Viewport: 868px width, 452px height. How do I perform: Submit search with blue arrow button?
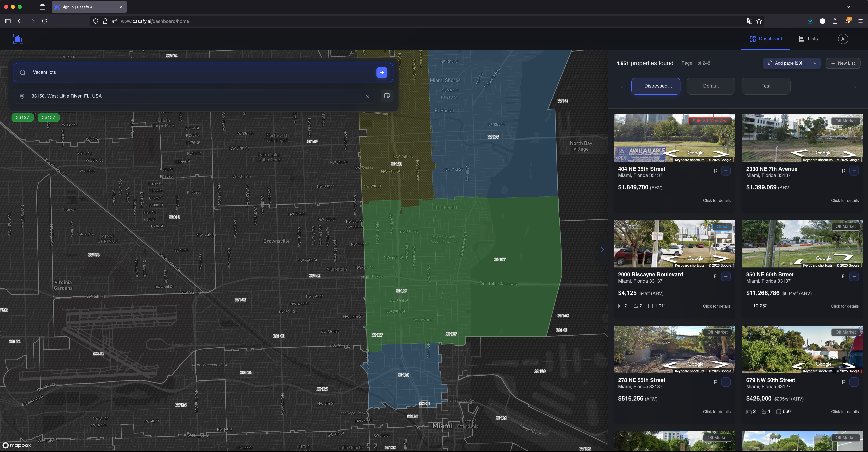[x=381, y=73]
